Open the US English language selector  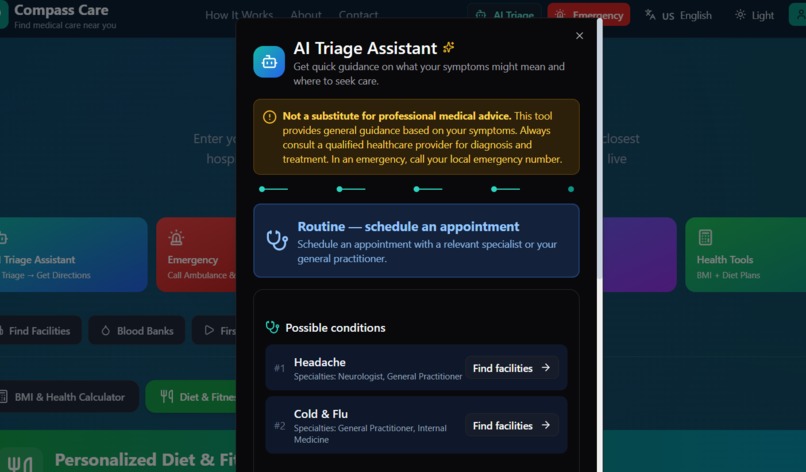click(x=679, y=15)
